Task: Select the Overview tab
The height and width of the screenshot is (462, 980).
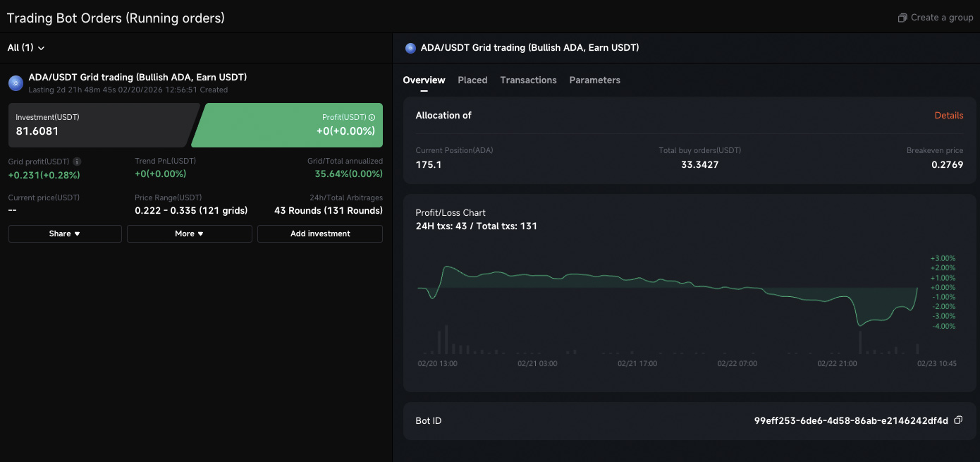Action: click(424, 80)
